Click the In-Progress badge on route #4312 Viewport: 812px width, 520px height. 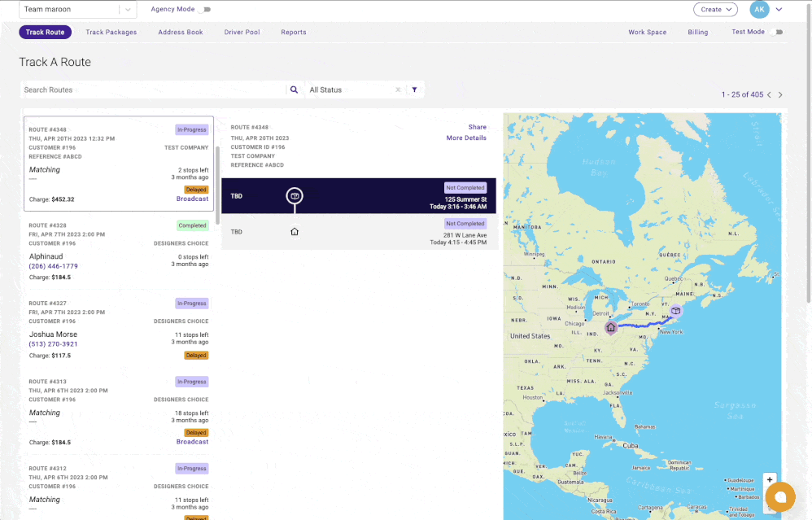click(x=191, y=468)
